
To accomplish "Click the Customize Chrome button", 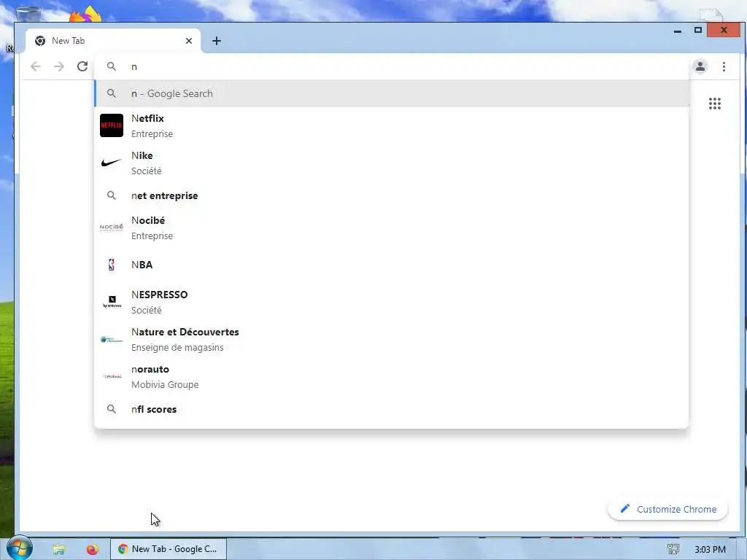I will coord(668,509).
